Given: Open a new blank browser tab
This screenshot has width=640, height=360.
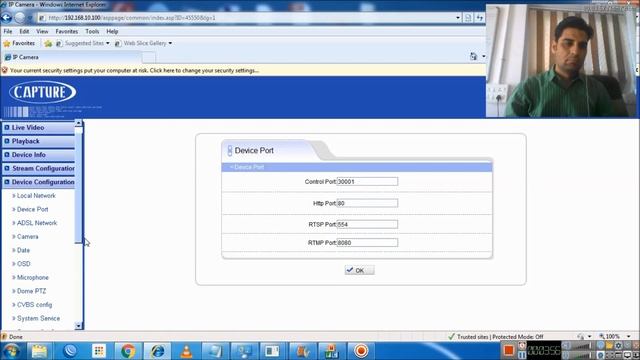Looking at the screenshot, I should coord(149,57).
